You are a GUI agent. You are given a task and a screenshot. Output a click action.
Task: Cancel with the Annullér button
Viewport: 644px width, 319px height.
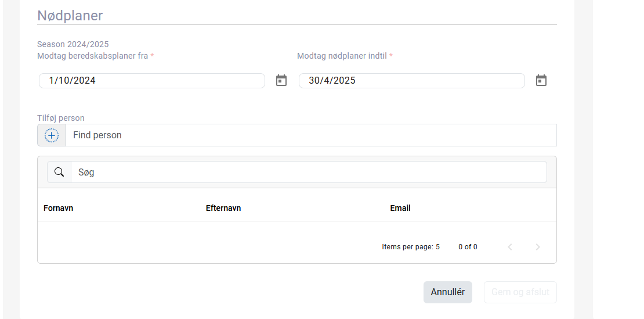[x=448, y=292]
